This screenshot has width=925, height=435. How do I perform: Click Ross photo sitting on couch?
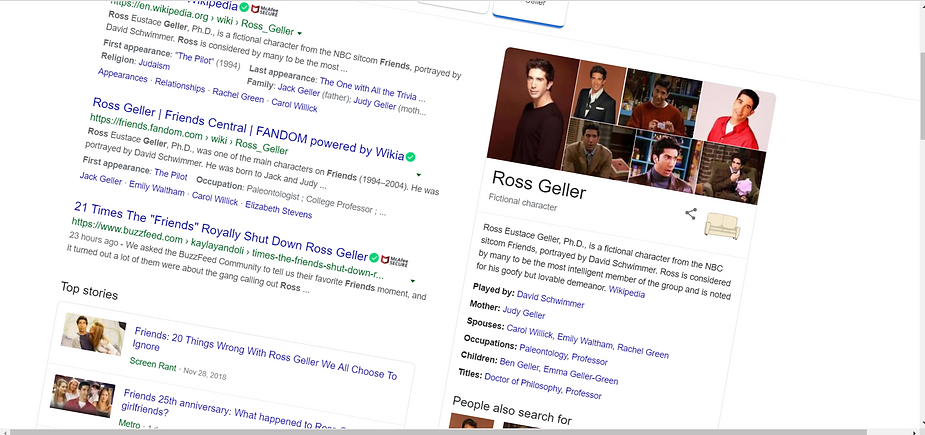click(730, 173)
